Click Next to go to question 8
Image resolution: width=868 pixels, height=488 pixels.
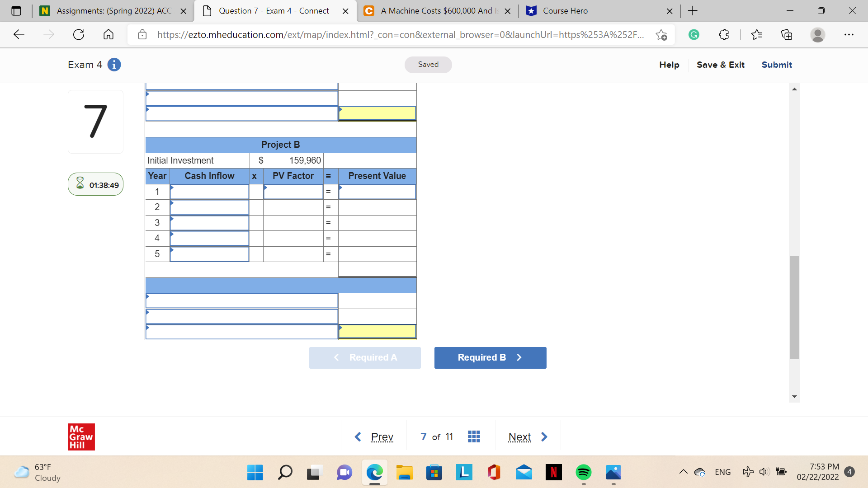[x=519, y=436]
